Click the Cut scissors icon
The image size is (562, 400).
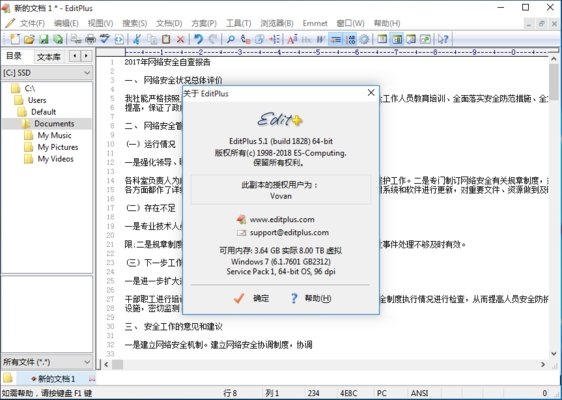[137, 39]
